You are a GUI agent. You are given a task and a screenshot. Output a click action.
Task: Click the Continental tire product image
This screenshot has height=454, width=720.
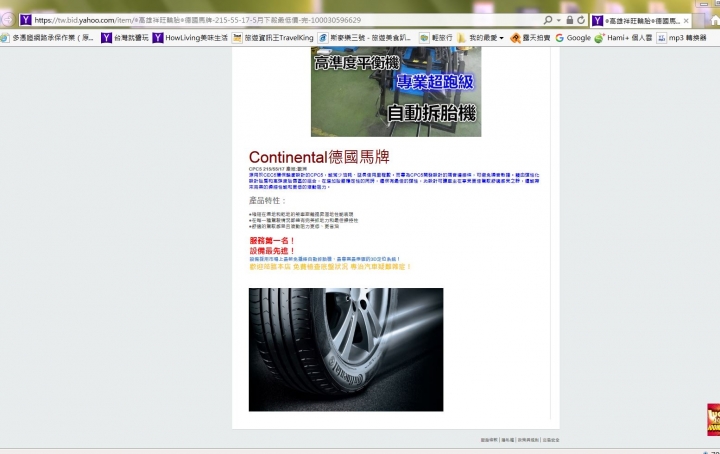tap(346, 349)
